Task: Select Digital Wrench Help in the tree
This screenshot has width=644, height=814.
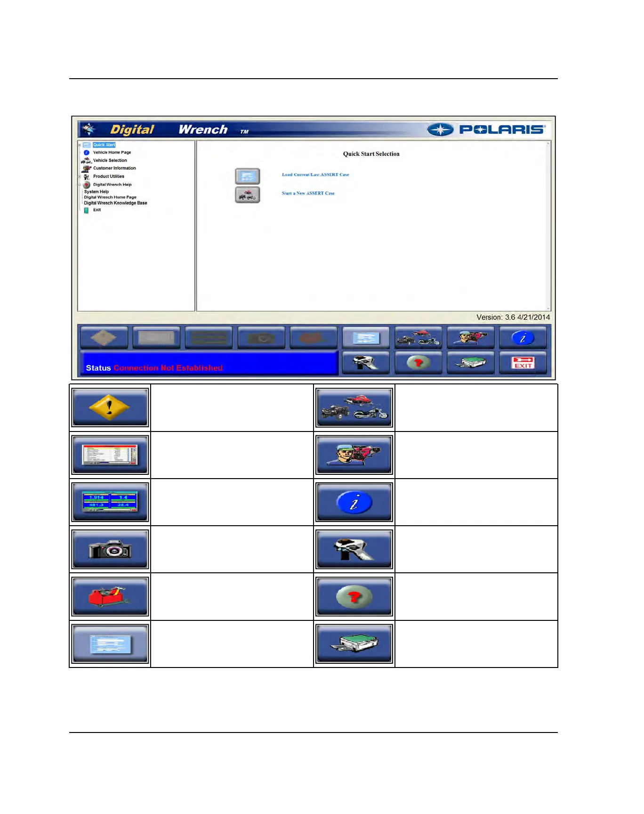Action: tap(113, 185)
